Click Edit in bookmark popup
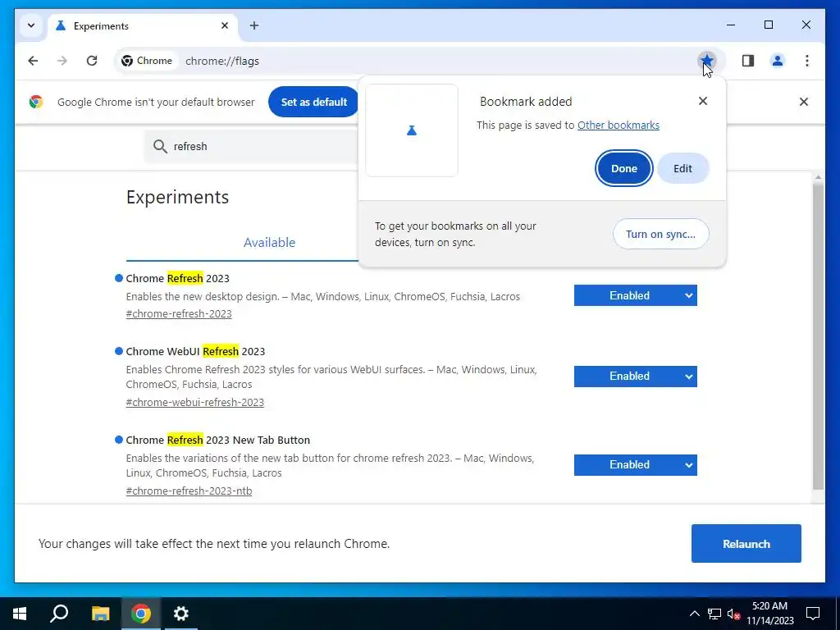 pyautogui.click(x=683, y=168)
